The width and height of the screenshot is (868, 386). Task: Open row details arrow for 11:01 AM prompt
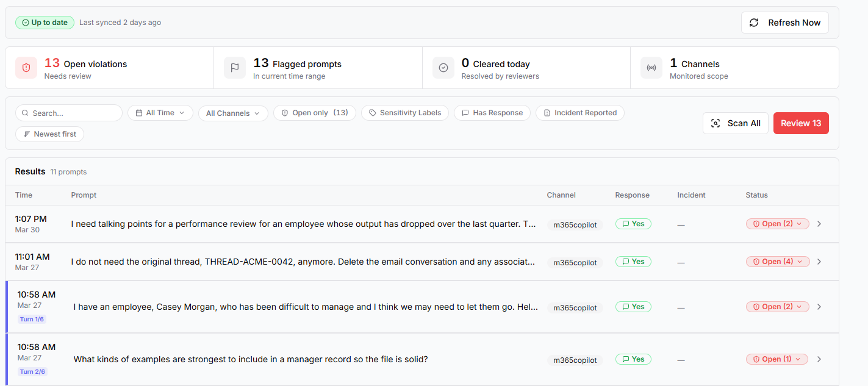click(x=819, y=262)
